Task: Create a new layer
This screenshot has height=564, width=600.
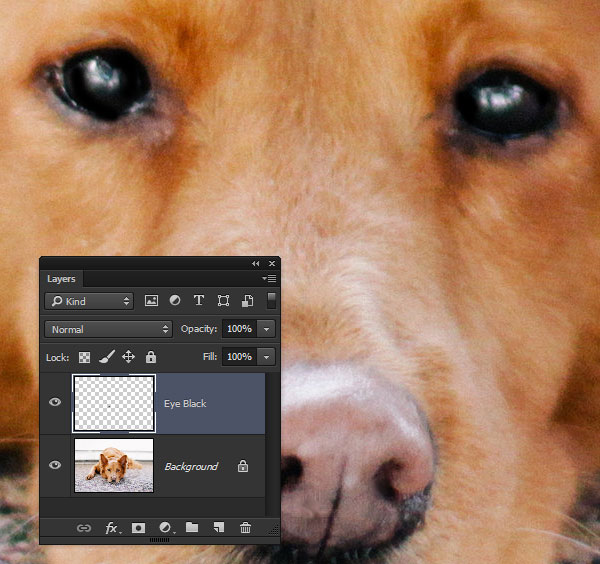Action: [x=219, y=528]
